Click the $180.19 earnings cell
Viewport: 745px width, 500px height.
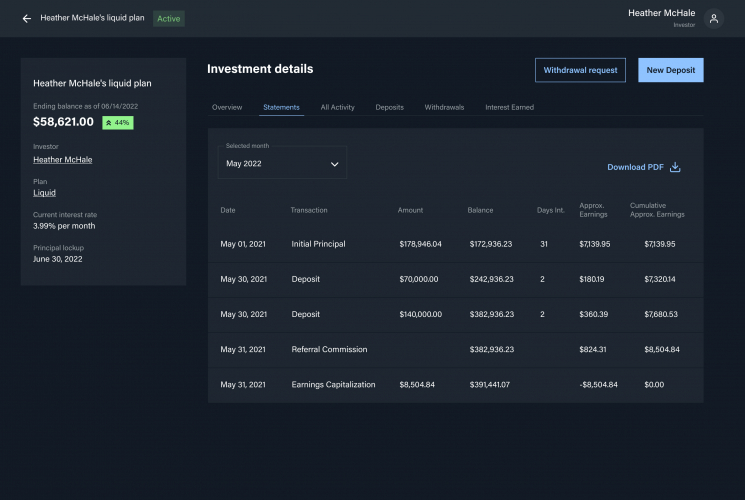tap(592, 279)
